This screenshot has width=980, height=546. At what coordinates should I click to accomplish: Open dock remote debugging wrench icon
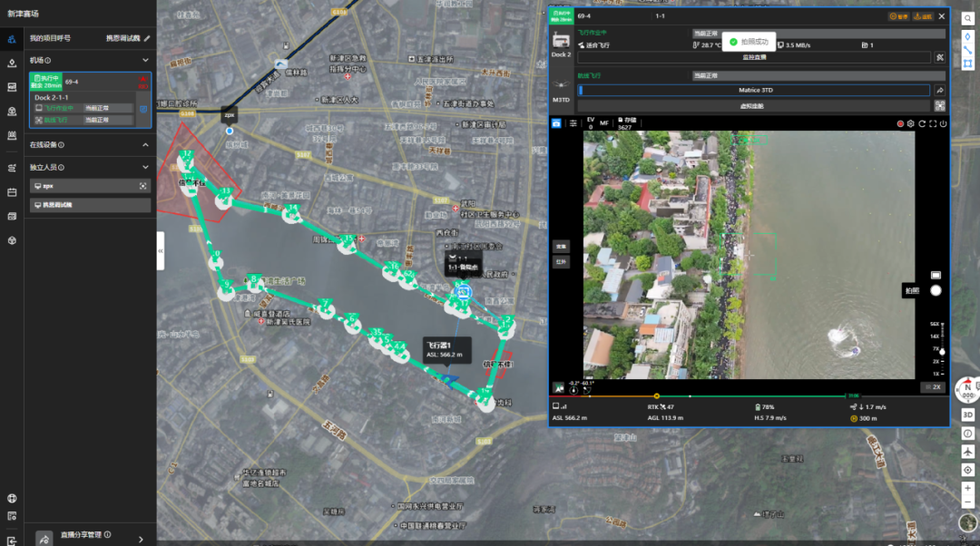pyautogui.click(x=940, y=57)
